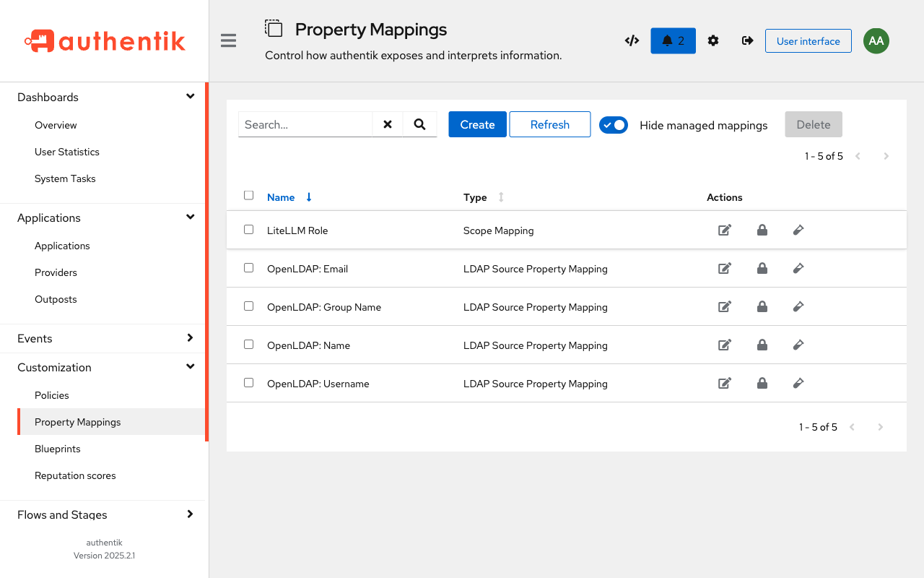Click the sign out arrow icon

point(748,40)
